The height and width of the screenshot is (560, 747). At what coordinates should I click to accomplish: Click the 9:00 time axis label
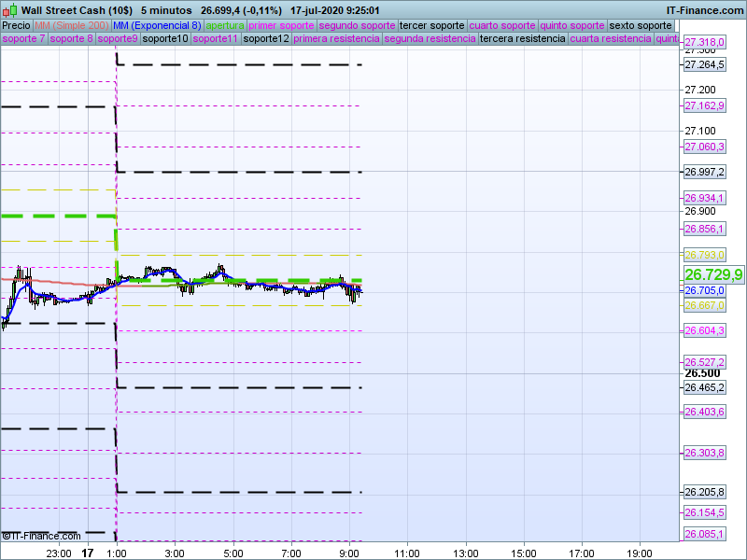coord(348,553)
